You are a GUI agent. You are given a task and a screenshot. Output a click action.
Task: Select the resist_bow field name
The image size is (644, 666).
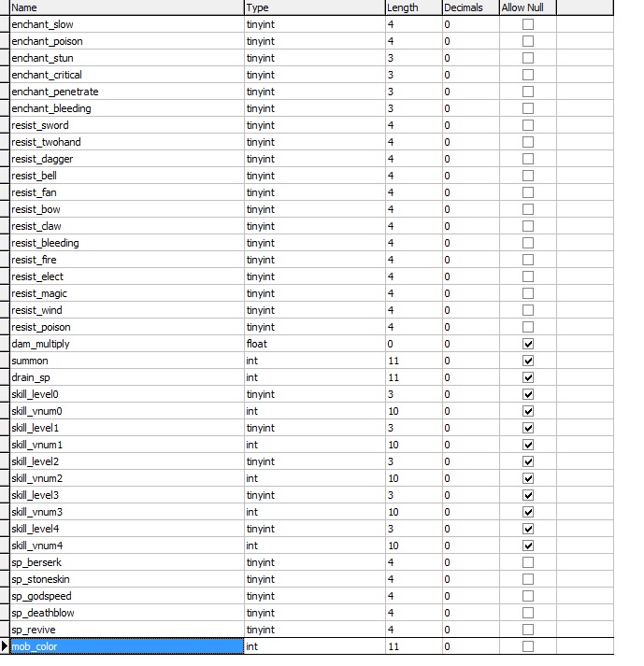(127, 209)
